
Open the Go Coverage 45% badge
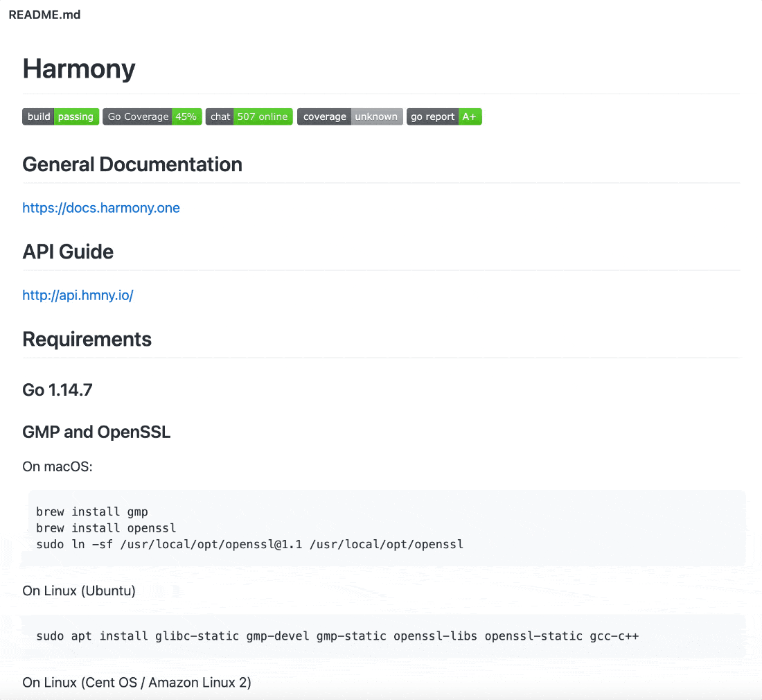click(x=152, y=116)
